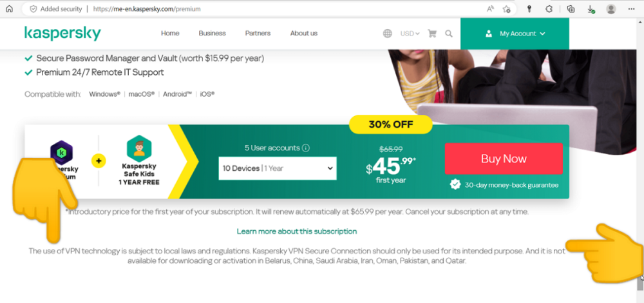Open the browser extensions puzzle icon

[549, 8]
